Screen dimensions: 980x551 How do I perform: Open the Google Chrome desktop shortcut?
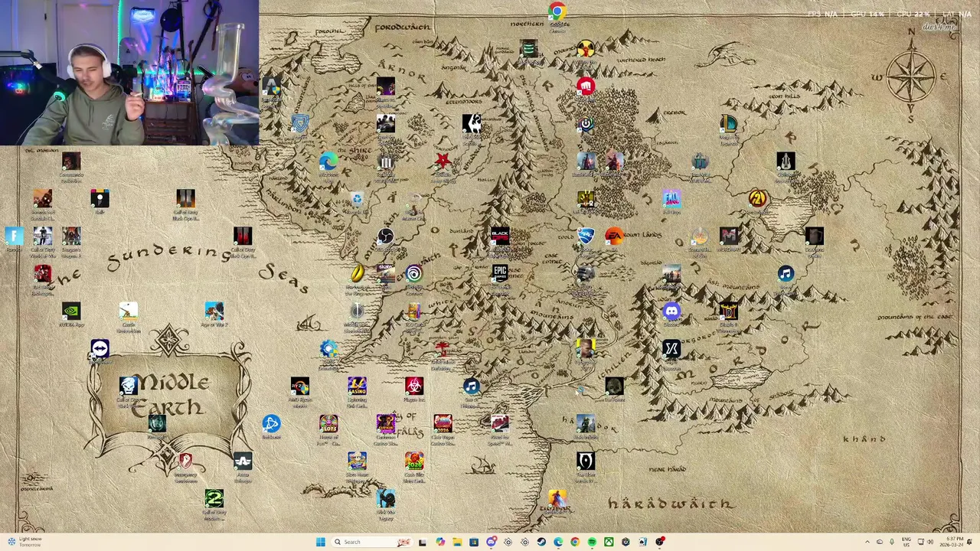pos(557,11)
